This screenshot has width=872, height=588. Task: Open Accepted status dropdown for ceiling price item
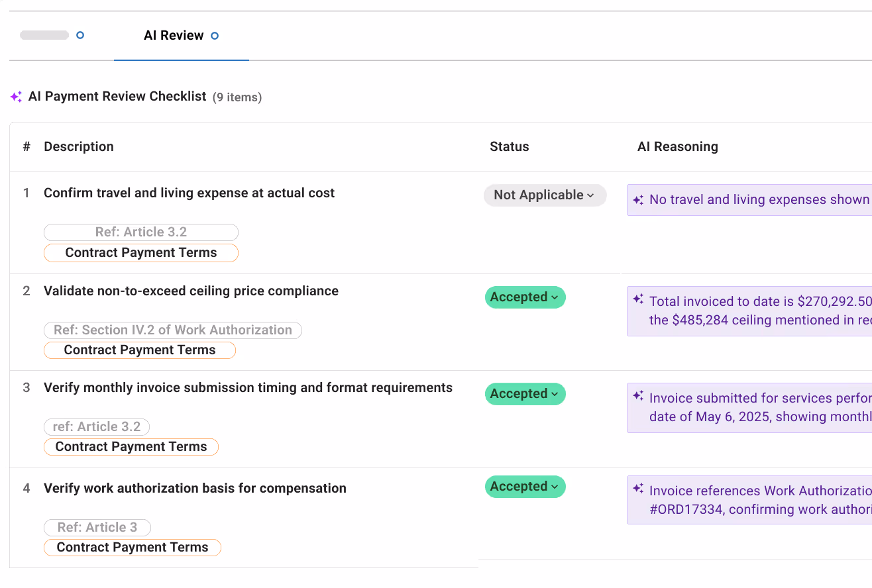[525, 297]
